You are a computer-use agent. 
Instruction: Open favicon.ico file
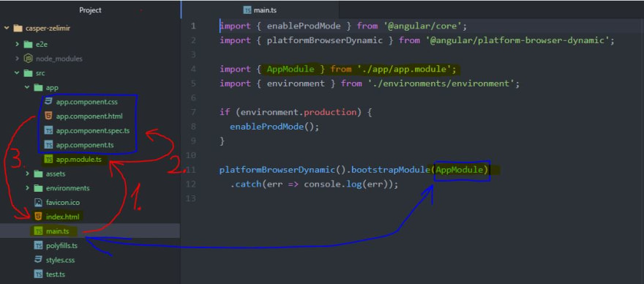[63, 202]
